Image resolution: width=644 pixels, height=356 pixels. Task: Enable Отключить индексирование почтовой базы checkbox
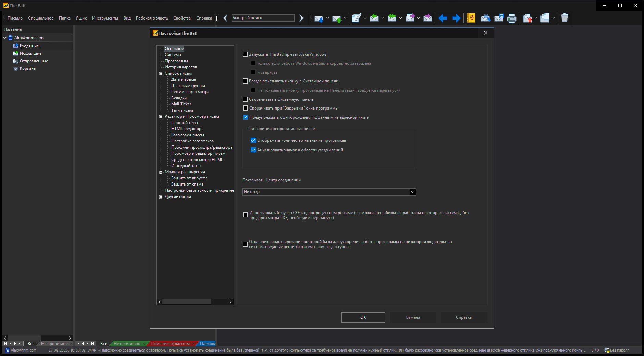(x=245, y=244)
